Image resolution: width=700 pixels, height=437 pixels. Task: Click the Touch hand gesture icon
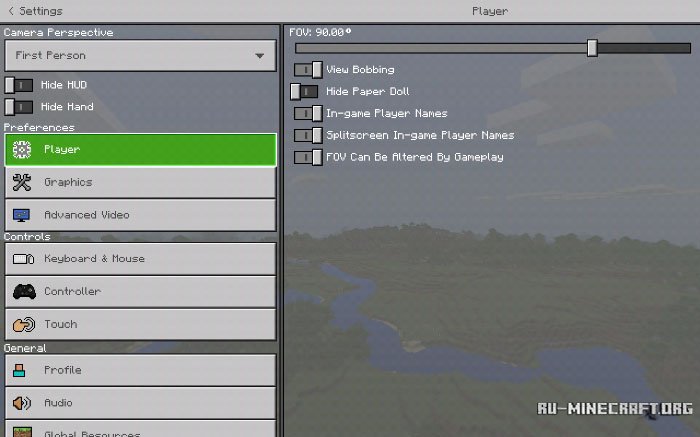tap(24, 325)
